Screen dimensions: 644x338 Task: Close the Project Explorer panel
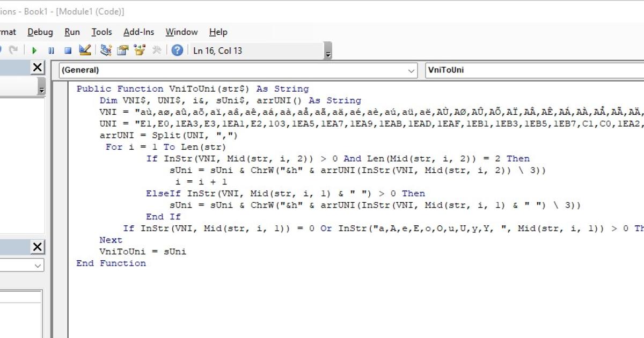(x=36, y=68)
